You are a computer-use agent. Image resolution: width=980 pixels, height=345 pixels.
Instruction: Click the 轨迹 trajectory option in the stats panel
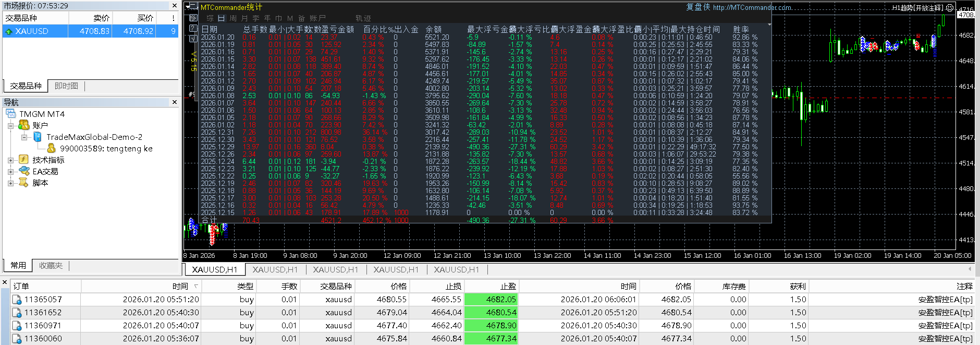tap(363, 18)
